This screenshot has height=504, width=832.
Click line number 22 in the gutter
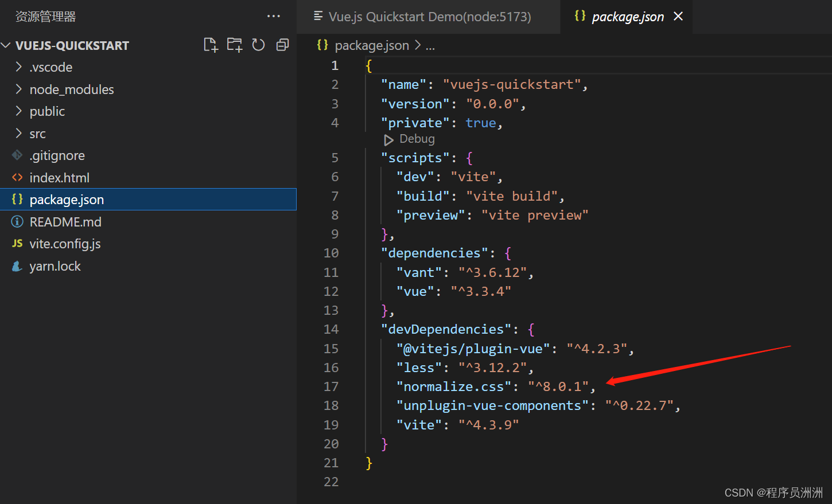331,482
